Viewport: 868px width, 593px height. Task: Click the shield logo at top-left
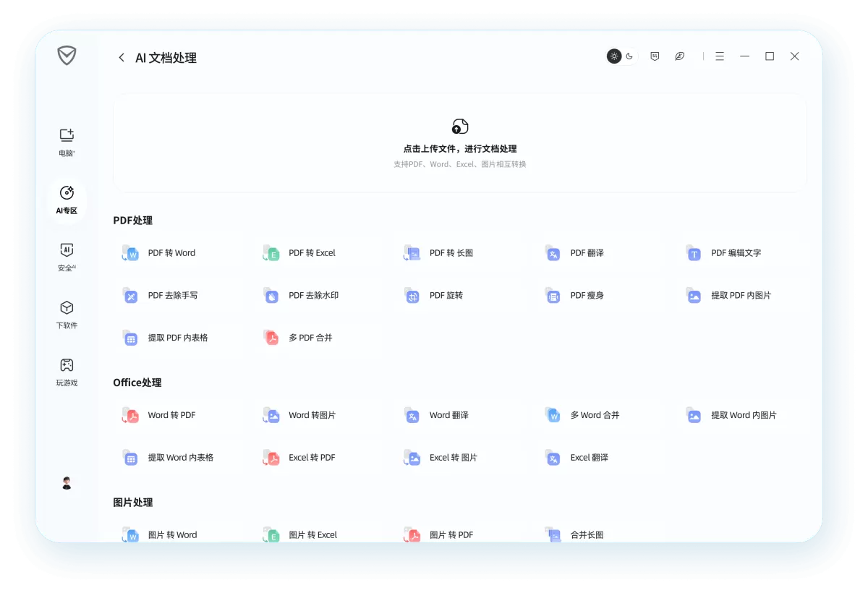67,56
